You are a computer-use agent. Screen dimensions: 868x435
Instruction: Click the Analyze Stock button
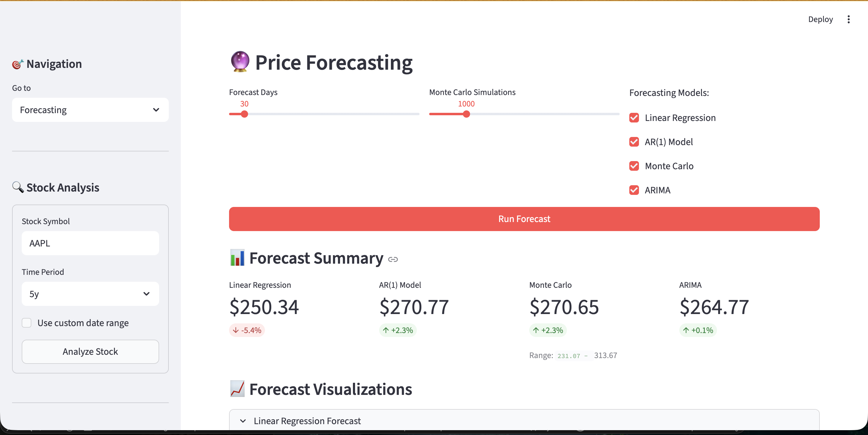(90, 351)
